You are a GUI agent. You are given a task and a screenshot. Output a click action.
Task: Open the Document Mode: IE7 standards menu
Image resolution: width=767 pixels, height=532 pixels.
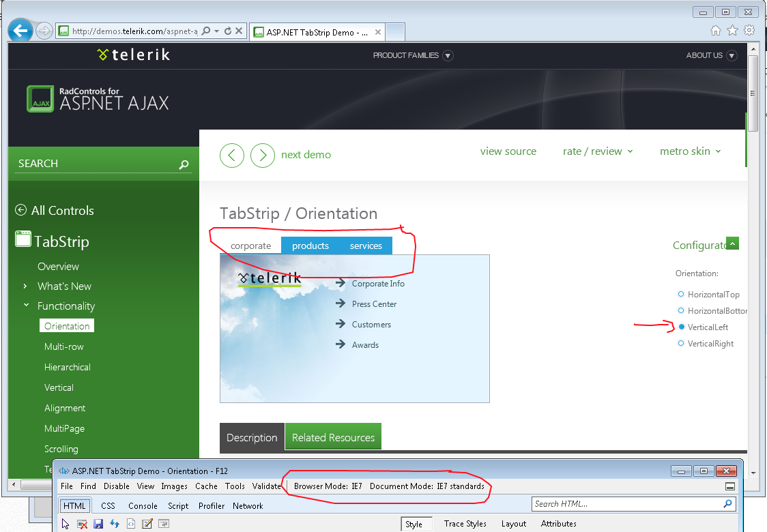tap(426, 486)
